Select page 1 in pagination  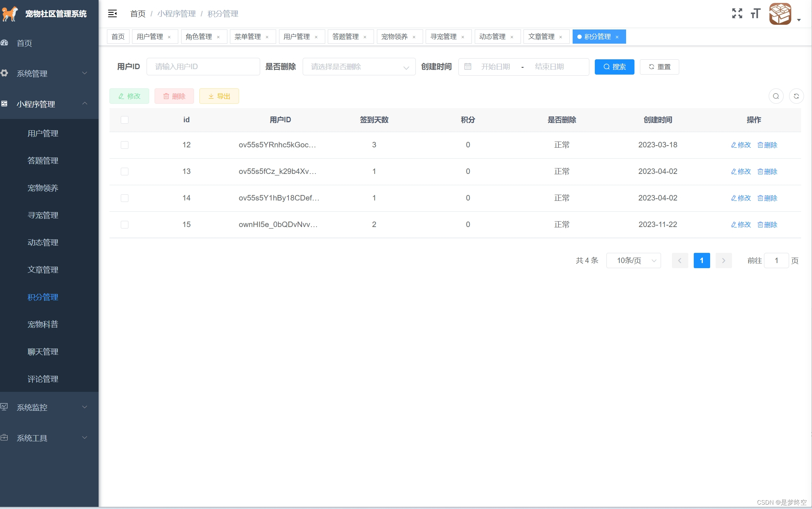(x=702, y=261)
